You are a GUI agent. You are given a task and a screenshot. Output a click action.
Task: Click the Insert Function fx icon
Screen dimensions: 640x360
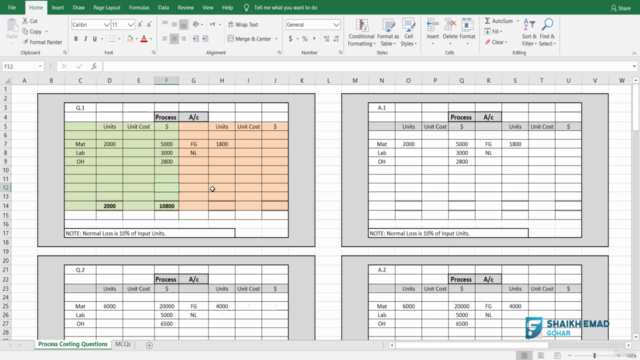(x=94, y=66)
